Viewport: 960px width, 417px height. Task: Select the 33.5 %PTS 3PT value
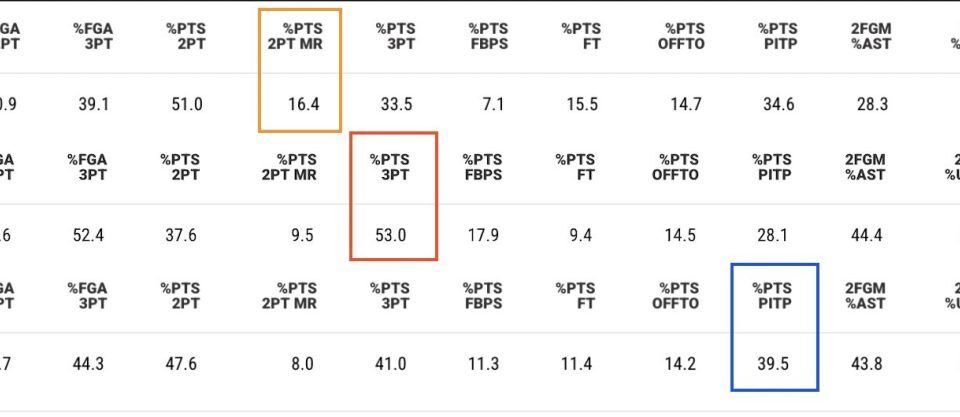click(x=396, y=104)
